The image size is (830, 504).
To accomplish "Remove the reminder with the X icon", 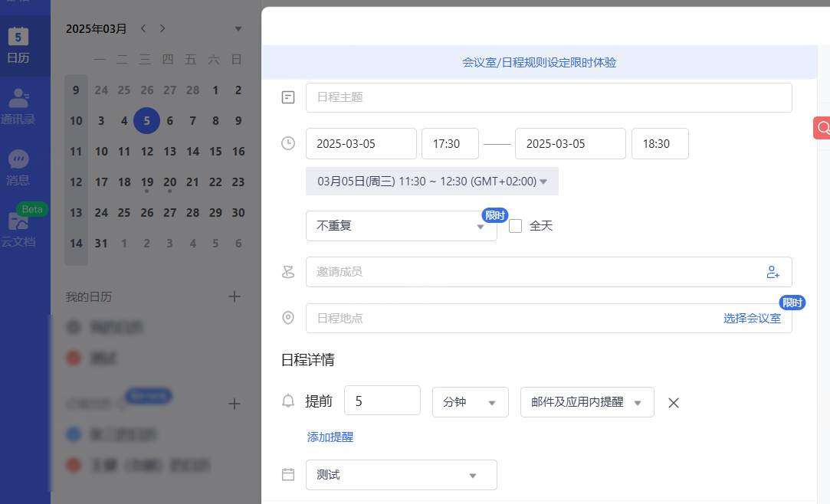I will 674,403.
